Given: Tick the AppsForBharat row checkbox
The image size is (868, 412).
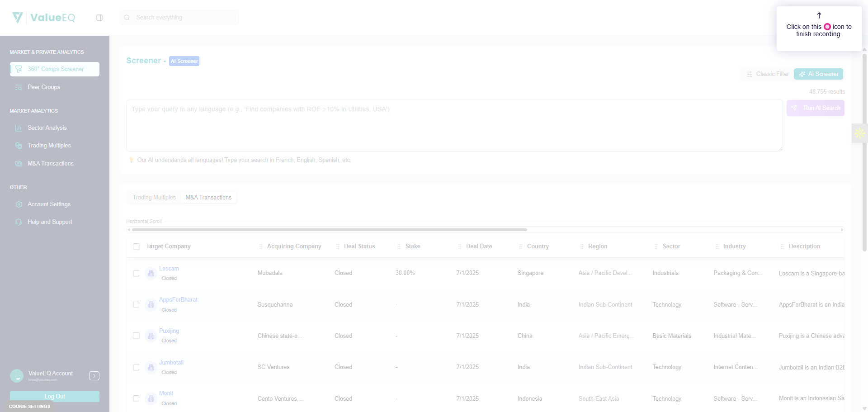Looking at the screenshot, I should pyautogui.click(x=136, y=305).
